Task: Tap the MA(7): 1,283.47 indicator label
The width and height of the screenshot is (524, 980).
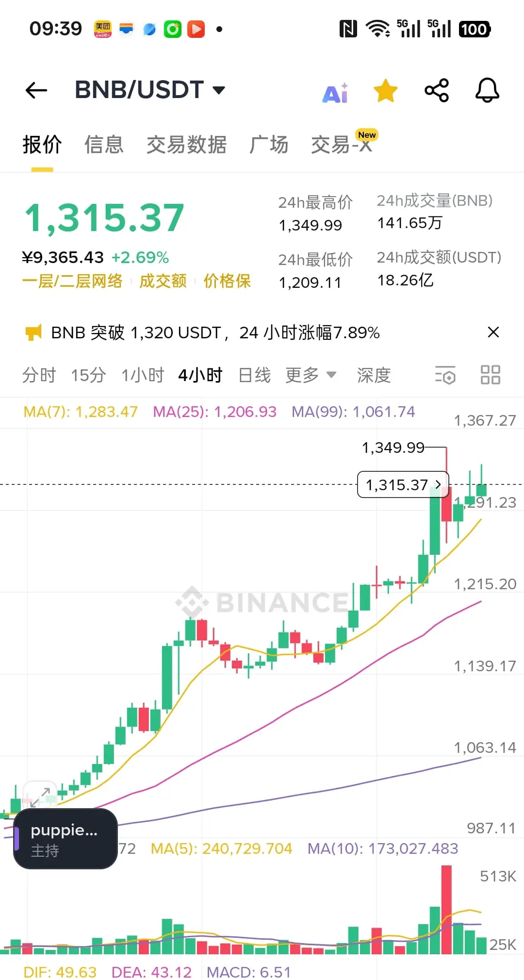Action: coord(81,412)
